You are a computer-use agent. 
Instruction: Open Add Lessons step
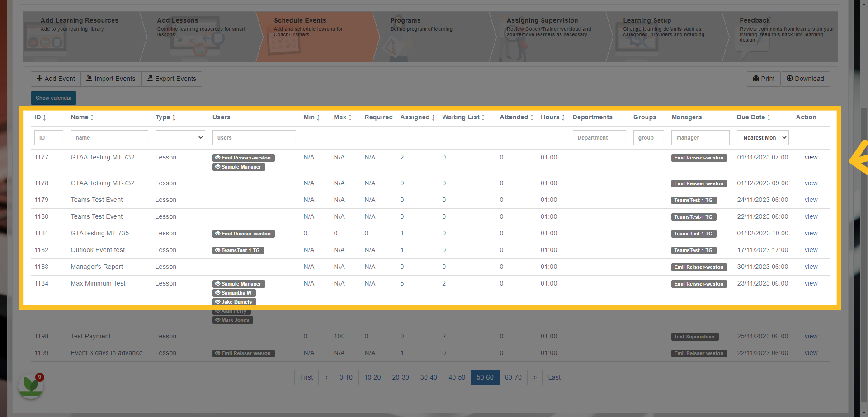coord(201,37)
